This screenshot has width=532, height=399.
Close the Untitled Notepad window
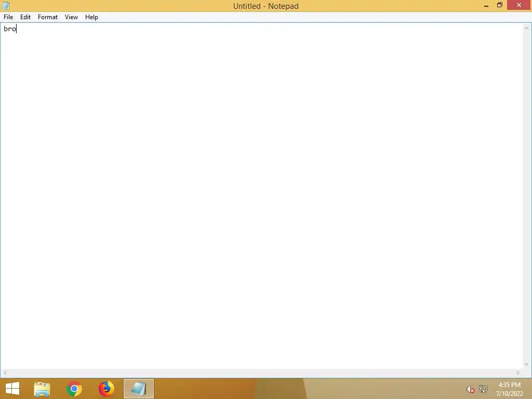(519, 5)
